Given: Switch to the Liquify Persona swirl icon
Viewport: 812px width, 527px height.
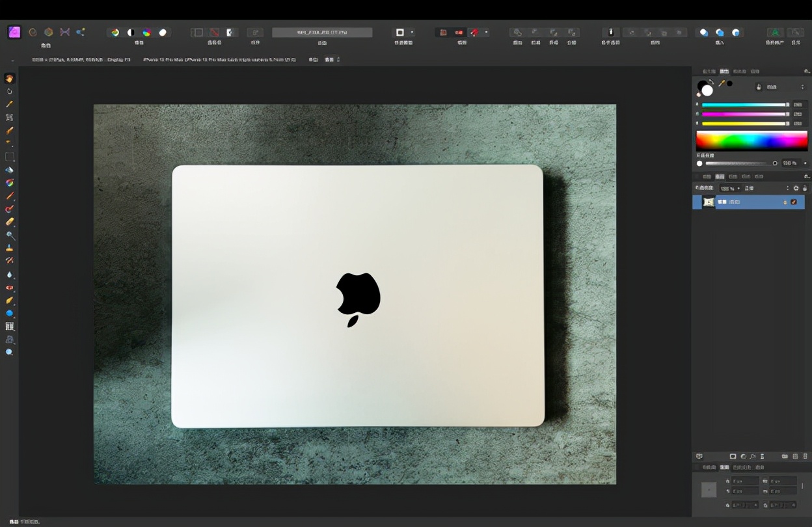Looking at the screenshot, I should pyautogui.click(x=33, y=32).
